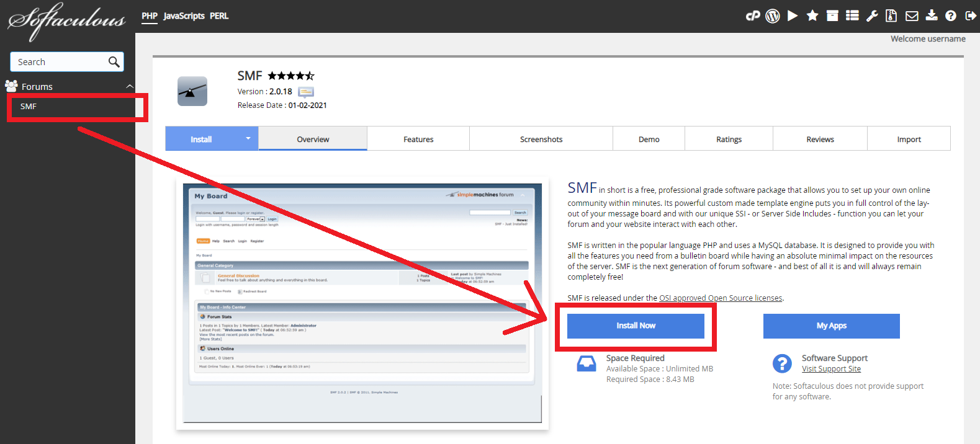
Task: Click the star ratings icon in top bar
Action: pyautogui.click(x=812, y=16)
